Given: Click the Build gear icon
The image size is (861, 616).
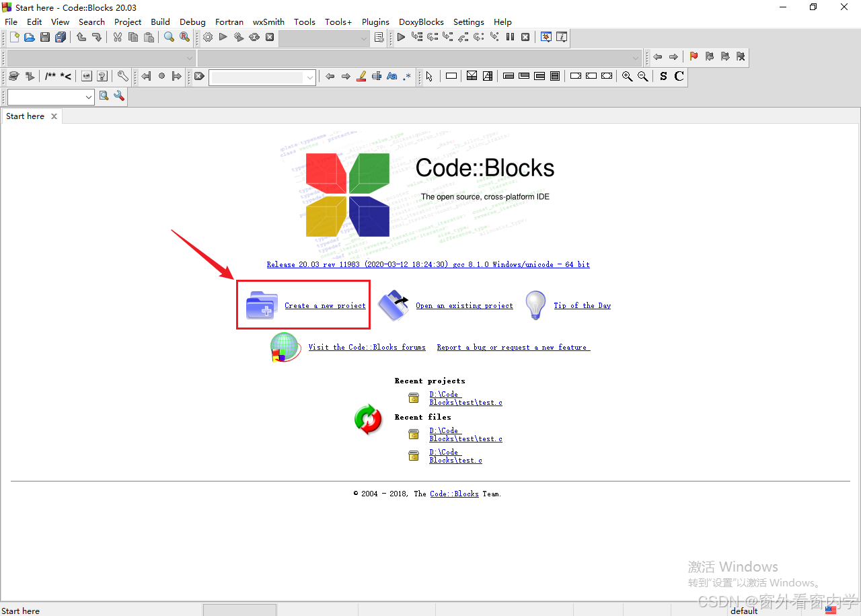Looking at the screenshot, I should (208, 38).
